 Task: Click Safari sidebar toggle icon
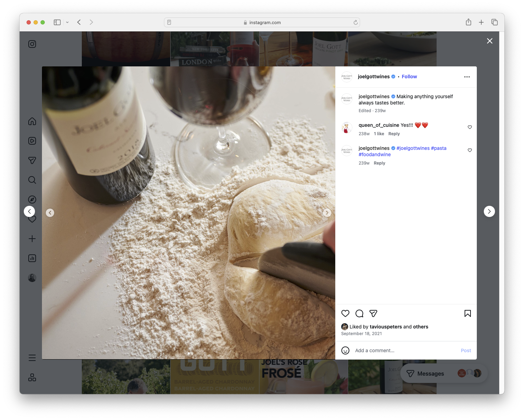(57, 22)
